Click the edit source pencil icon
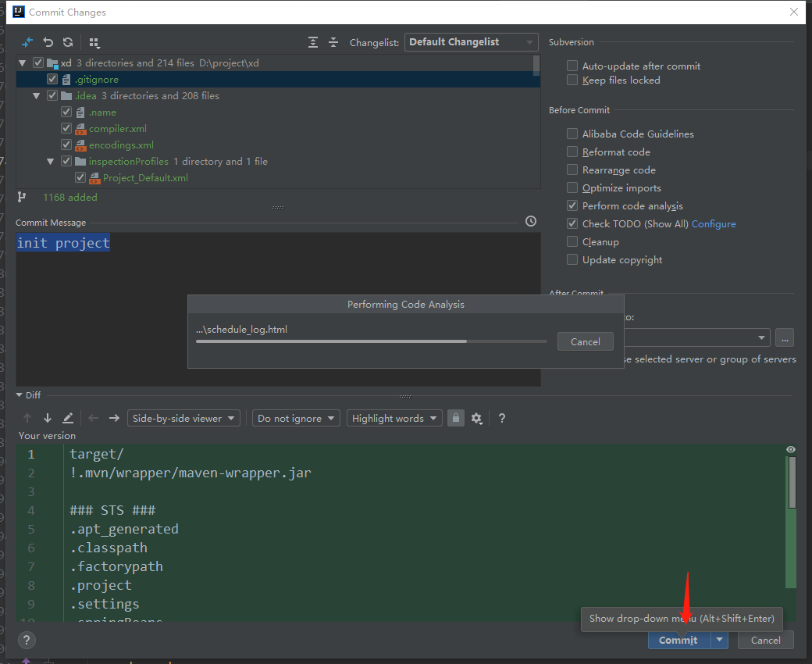This screenshot has height=664, width=812. [68, 418]
